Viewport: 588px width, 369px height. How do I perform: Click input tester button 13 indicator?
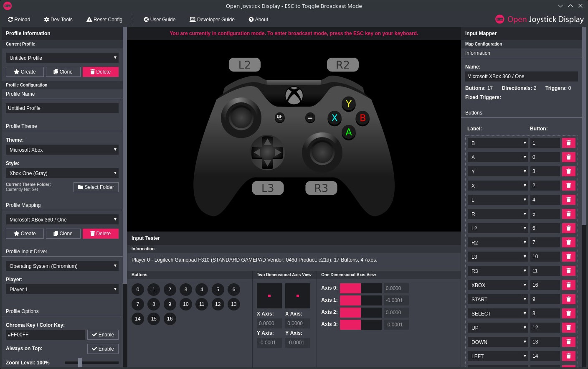(234, 304)
